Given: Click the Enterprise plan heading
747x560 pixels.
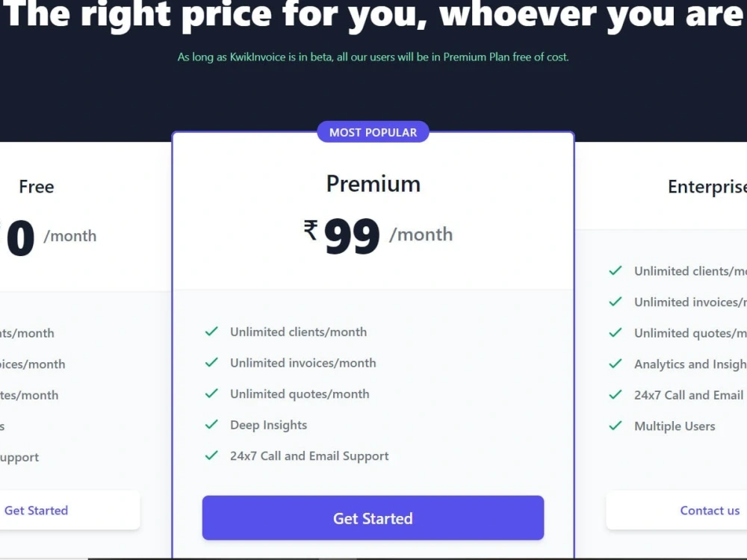Looking at the screenshot, I should (707, 187).
